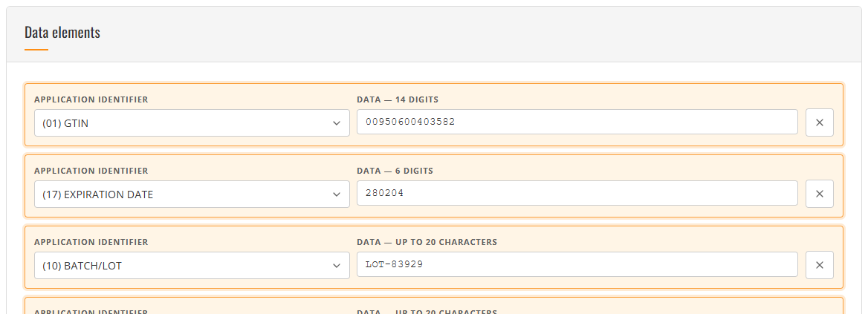The height and width of the screenshot is (314, 868).
Task: Open the (01) GTIN identifier dropdown
Action: tap(192, 122)
